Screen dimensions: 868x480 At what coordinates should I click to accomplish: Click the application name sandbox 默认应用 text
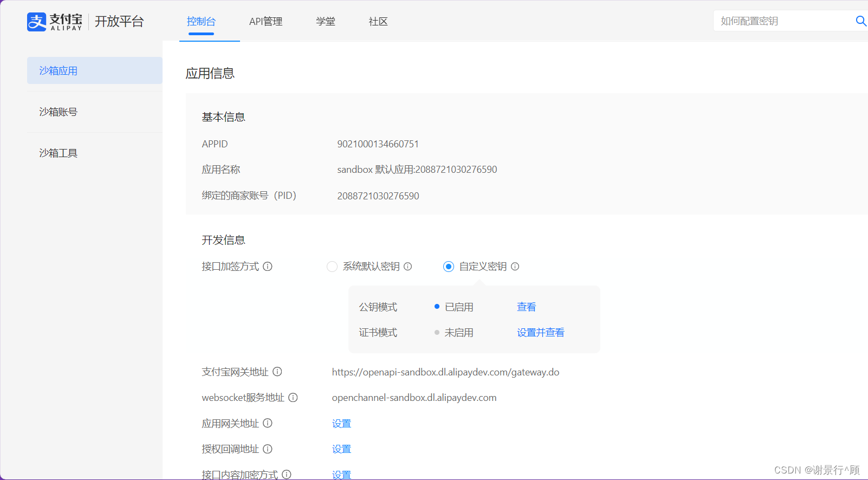pyautogui.click(x=417, y=170)
